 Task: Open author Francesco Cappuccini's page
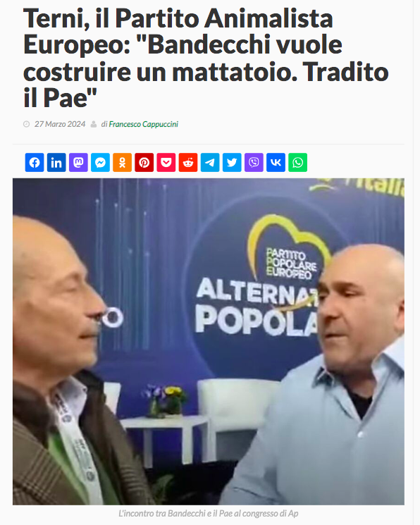click(143, 124)
